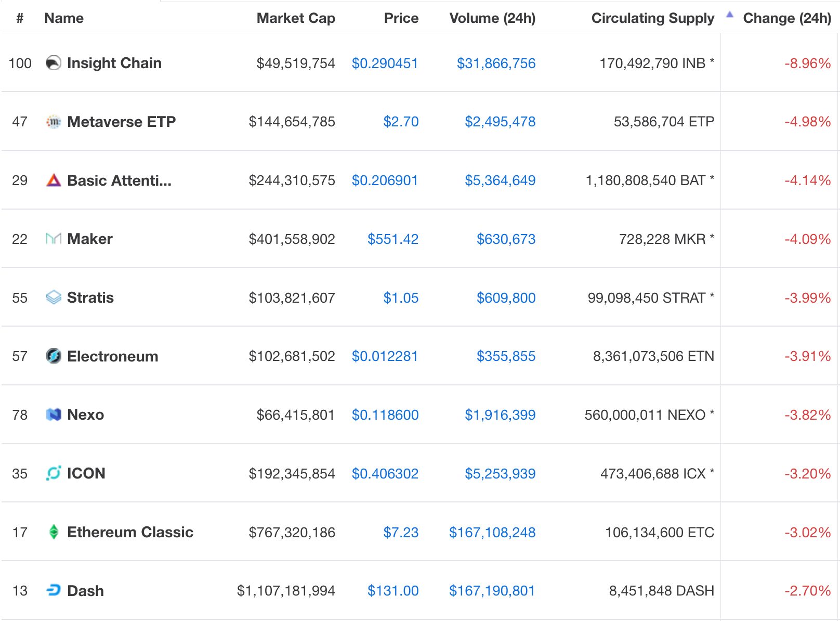The width and height of the screenshot is (840, 621).
Task: Click the ICON coin logo
Action: click(54, 473)
